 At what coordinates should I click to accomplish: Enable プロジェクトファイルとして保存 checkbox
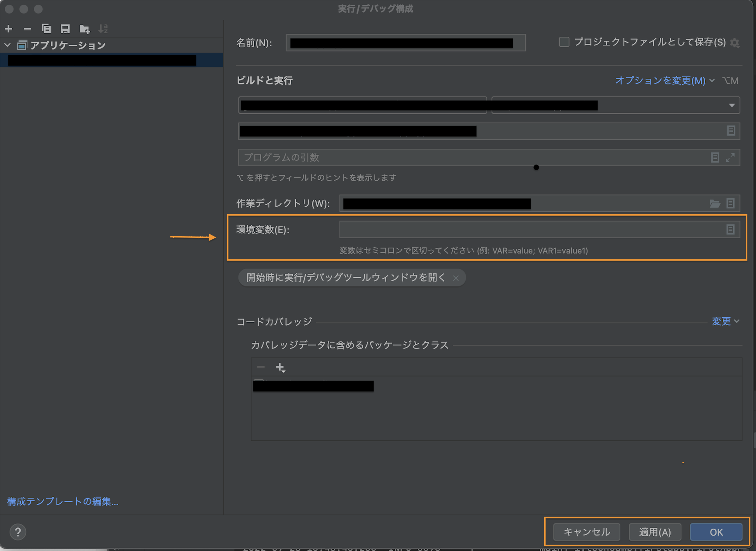tap(564, 42)
